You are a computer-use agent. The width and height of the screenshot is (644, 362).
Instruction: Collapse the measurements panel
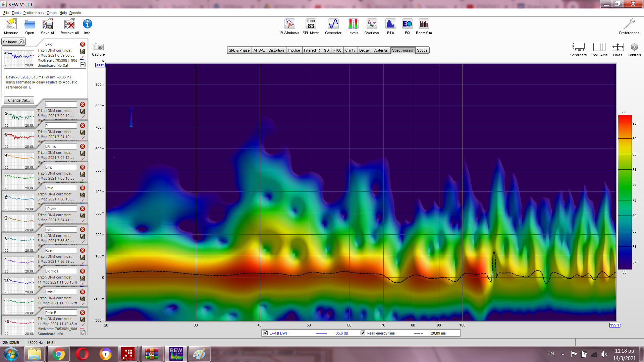coord(13,42)
